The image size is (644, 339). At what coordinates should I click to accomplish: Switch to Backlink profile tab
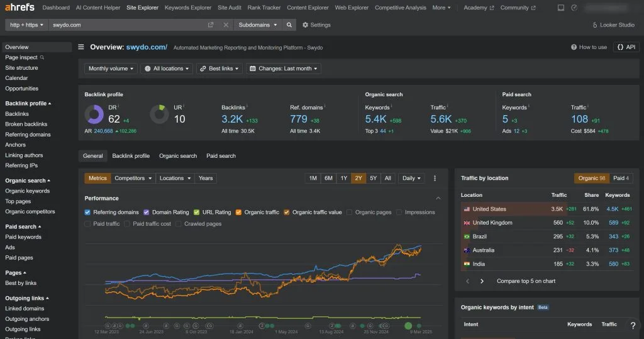(x=131, y=156)
